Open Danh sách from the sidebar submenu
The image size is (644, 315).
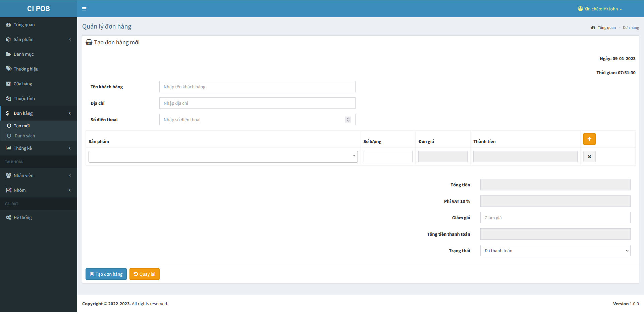click(24, 136)
